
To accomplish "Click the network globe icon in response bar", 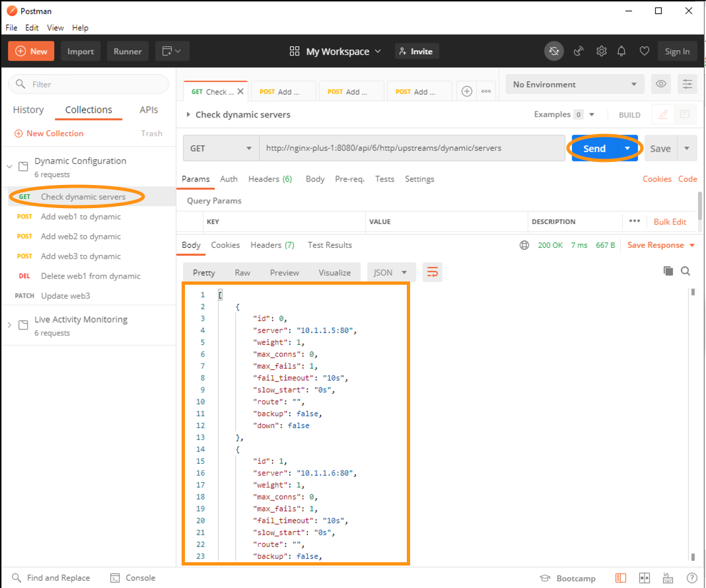I will point(524,245).
